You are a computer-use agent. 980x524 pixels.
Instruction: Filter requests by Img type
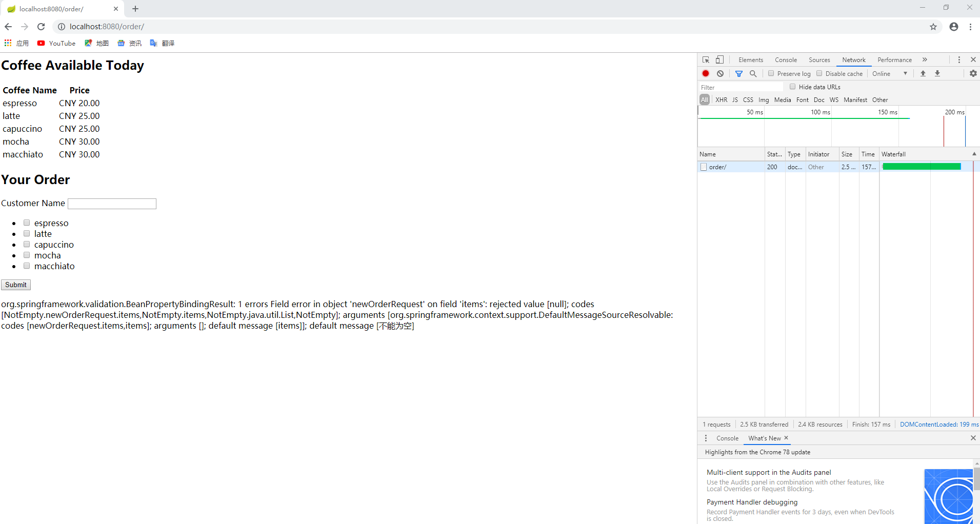coord(764,100)
